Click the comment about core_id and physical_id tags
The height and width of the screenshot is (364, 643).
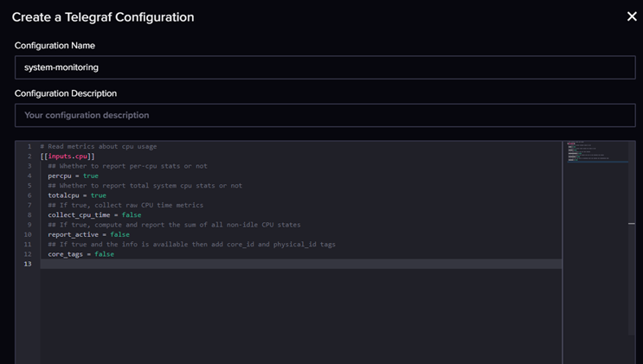(192, 245)
